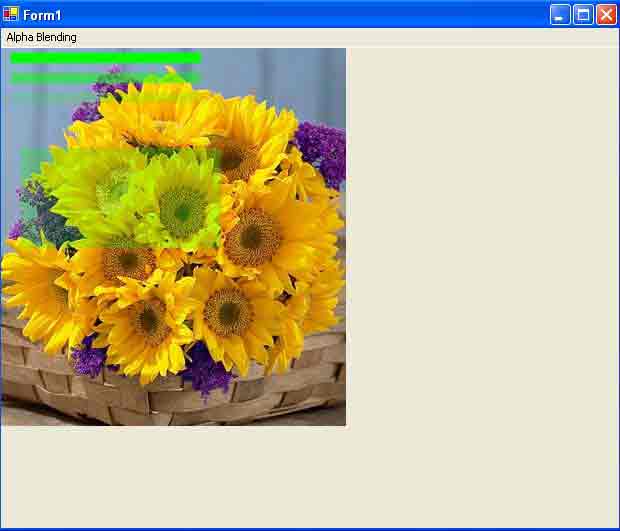
Task: Maximize the Form1 window
Action: (x=583, y=15)
